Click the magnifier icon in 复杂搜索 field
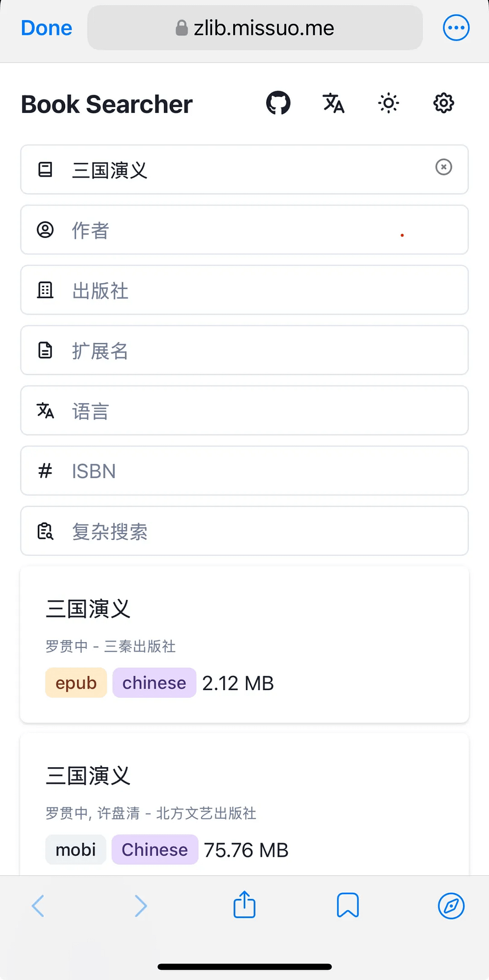The width and height of the screenshot is (489, 980). coord(45,531)
